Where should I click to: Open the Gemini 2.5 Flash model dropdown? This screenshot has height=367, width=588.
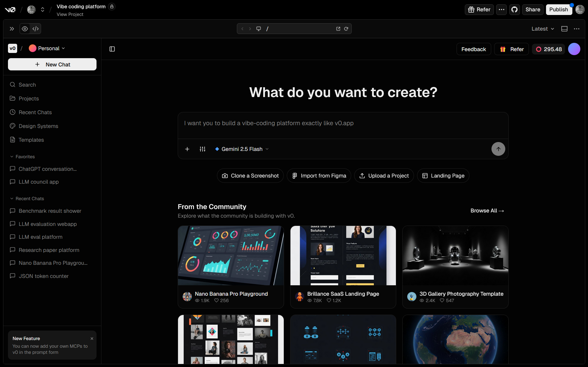point(242,149)
